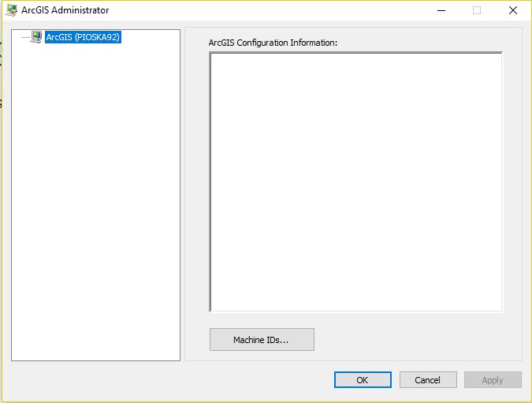Click the ArcGIS Configuration Information label
The width and height of the screenshot is (532, 403).
tap(273, 43)
